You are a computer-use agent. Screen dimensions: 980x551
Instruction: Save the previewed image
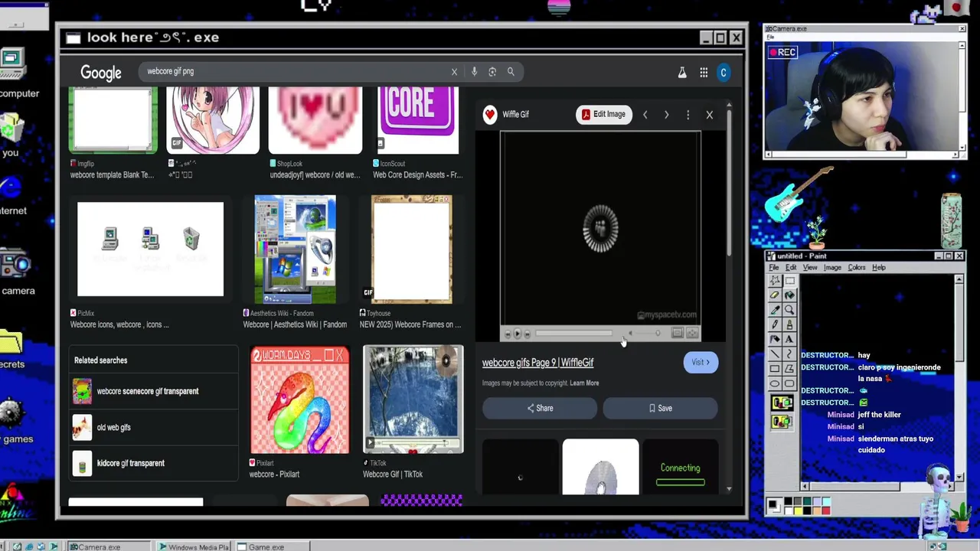[x=660, y=409]
